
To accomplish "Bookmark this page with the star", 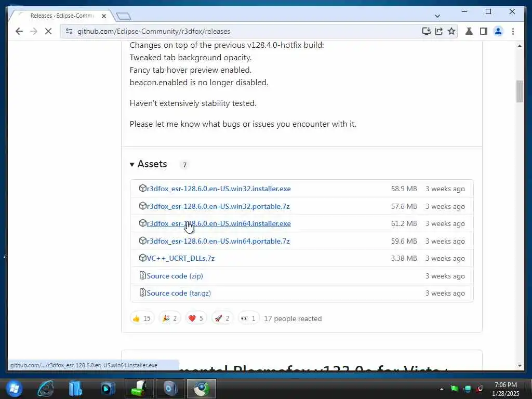I will coord(451,31).
